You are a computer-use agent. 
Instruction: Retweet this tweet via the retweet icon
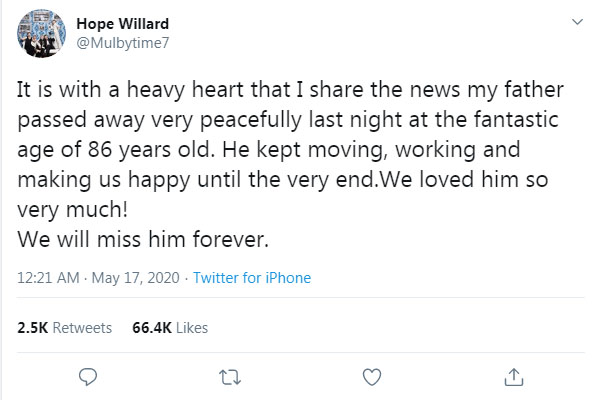tap(230, 377)
